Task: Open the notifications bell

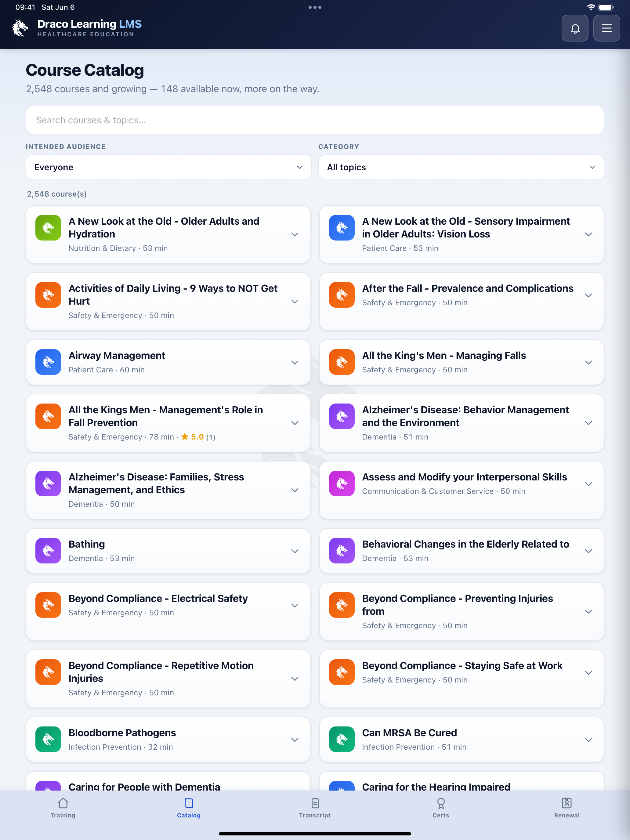Action: click(575, 28)
